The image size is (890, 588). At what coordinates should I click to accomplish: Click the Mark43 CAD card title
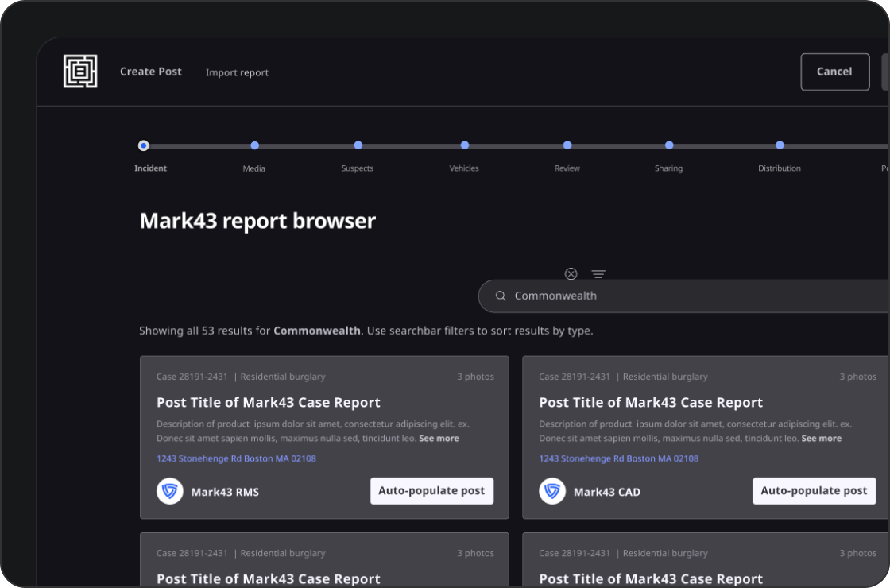click(651, 402)
